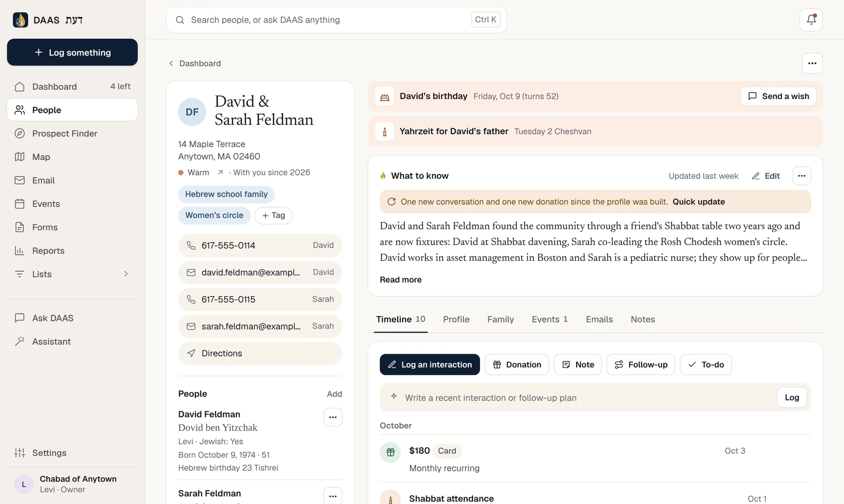Switch to the Family tab
This screenshot has height=504, width=844.
pos(500,319)
